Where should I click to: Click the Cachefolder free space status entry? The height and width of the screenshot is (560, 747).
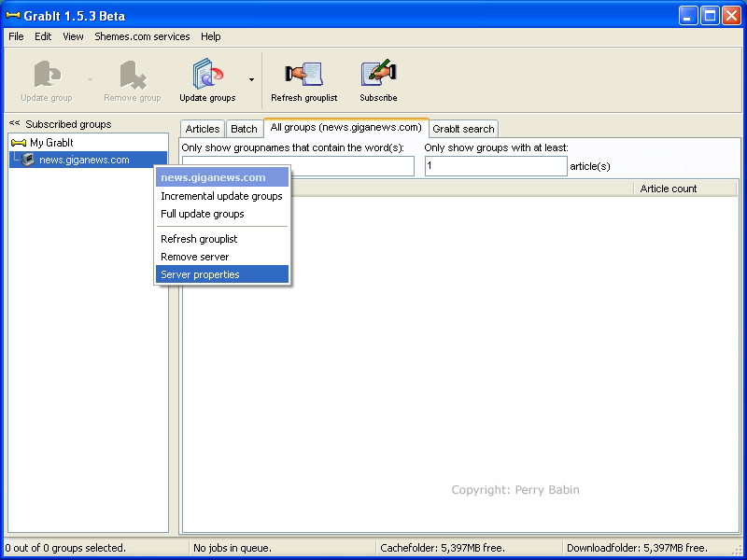tap(443, 548)
